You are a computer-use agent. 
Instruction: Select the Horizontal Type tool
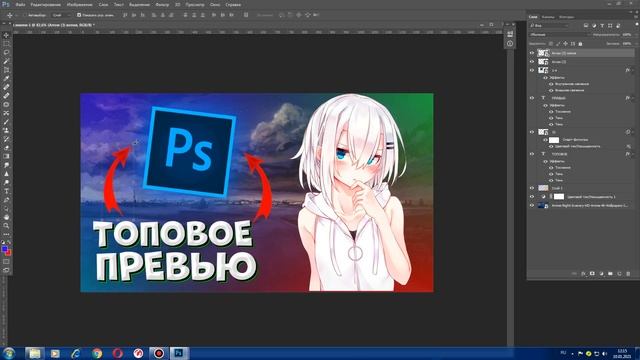coord(6,191)
